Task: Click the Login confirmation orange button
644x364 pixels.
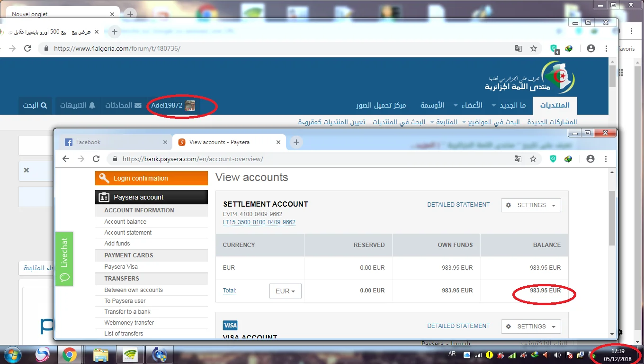Action: (x=151, y=178)
